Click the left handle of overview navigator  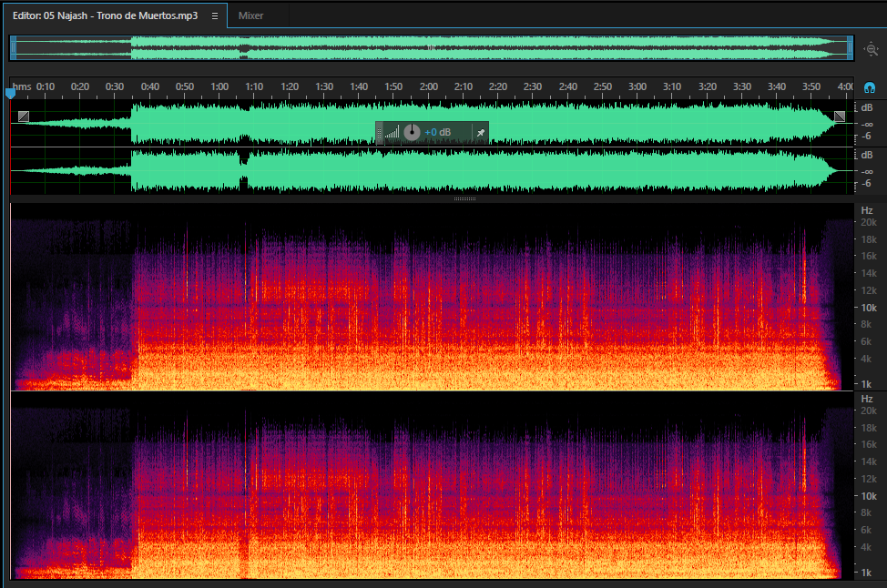pos(13,48)
